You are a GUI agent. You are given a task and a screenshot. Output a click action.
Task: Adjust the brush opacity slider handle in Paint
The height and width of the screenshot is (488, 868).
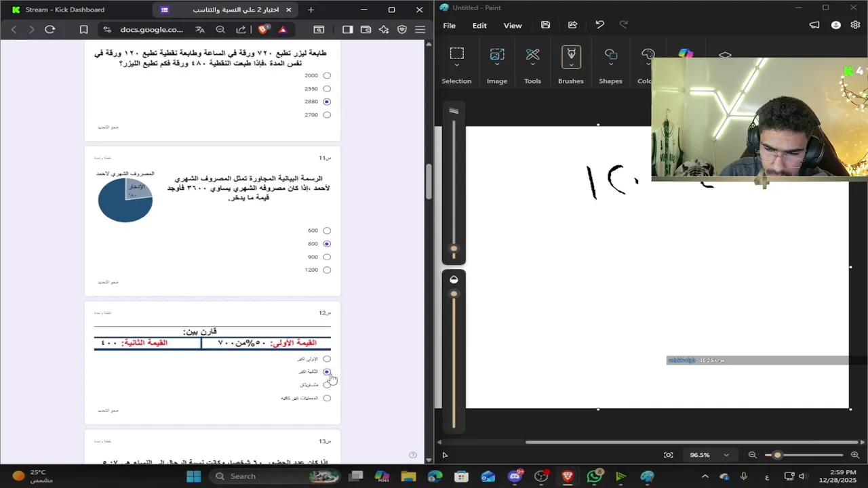tap(454, 294)
